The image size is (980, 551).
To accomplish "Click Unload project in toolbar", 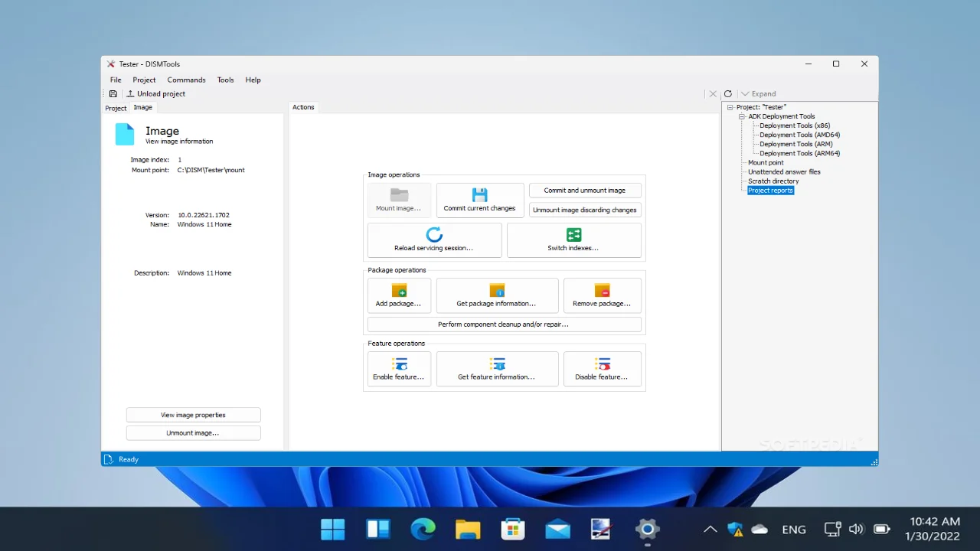I will click(x=156, y=93).
